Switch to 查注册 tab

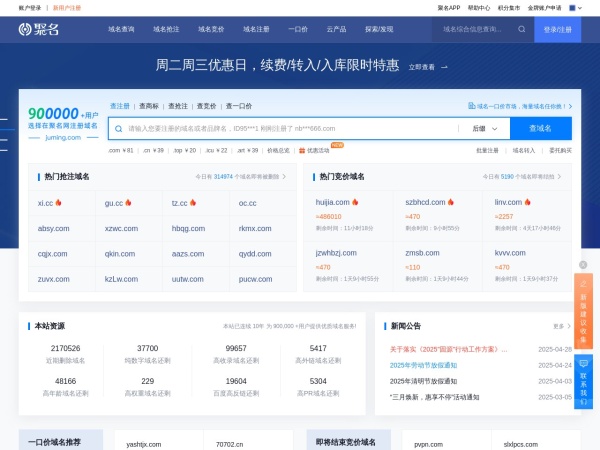tap(120, 106)
